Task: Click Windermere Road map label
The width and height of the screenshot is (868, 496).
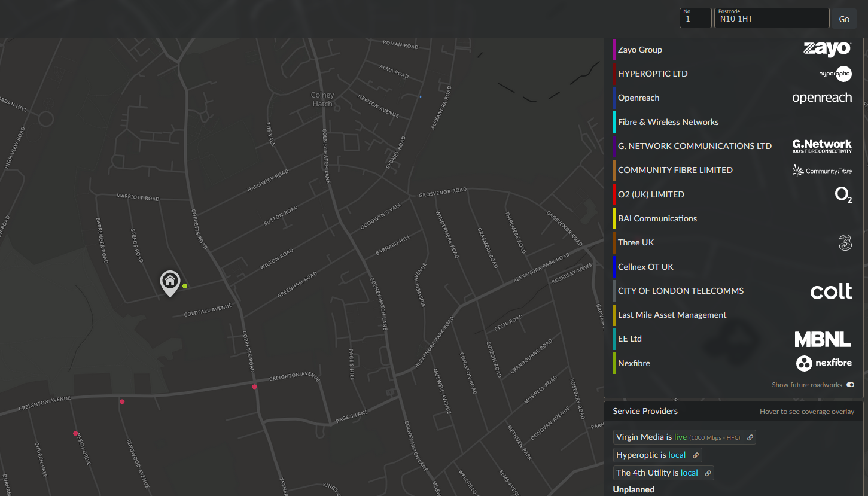Action: (x=447, y=234)
